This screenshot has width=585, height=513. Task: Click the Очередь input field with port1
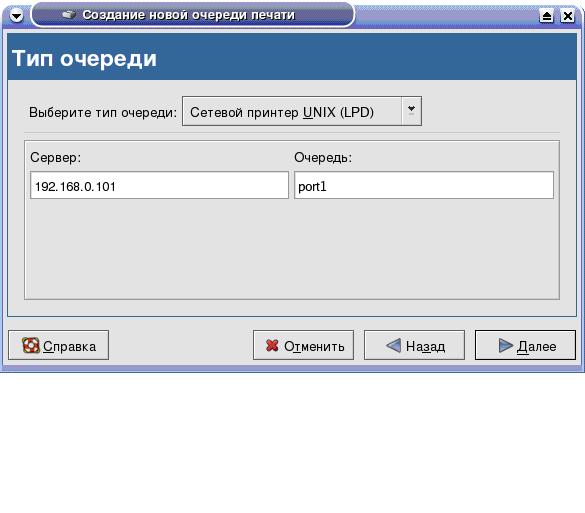coord(424,185)
